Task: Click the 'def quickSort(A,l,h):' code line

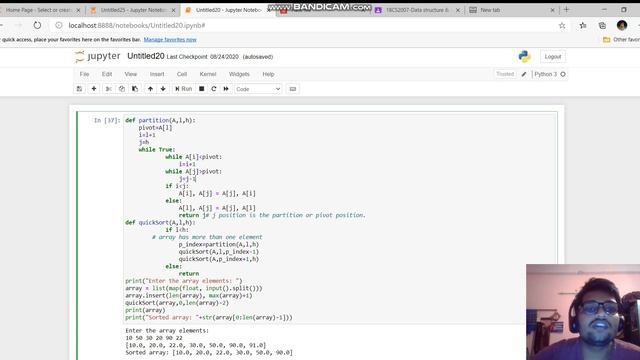Action: pos(160,222)
